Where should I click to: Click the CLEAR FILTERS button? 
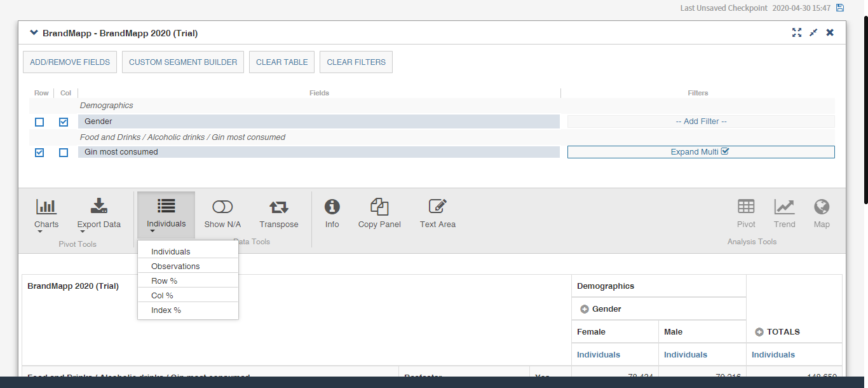click(356, 62)
